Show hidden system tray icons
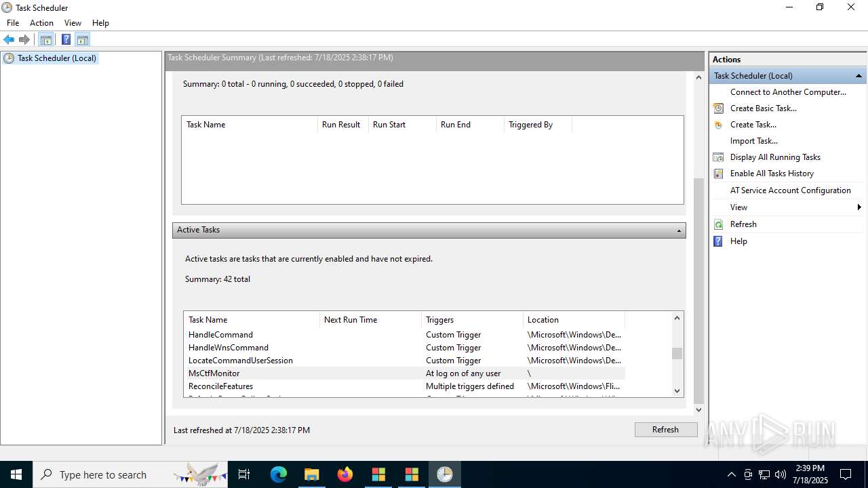The height and width of the screenshot is (488, 868). (731, 474)
